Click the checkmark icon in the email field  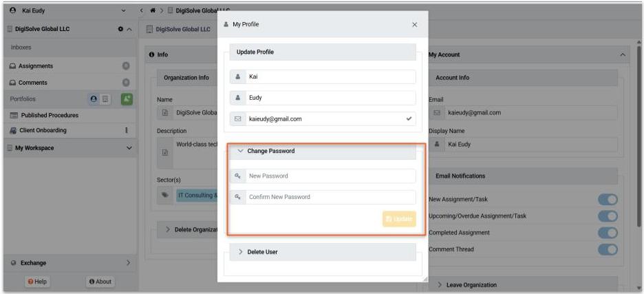pos(409,119)
